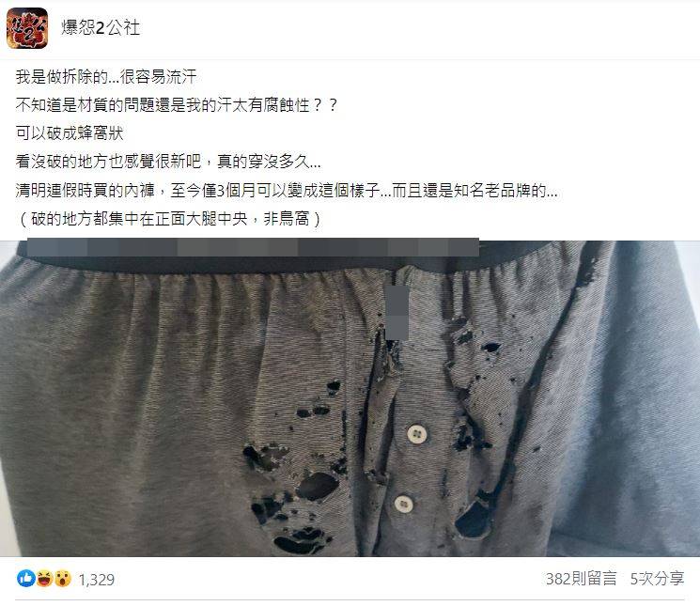This screenshot has height=606, width=700.
Task: Click the 爆怨2公社 group avatar icon
Action: click(x=27, y=28)
